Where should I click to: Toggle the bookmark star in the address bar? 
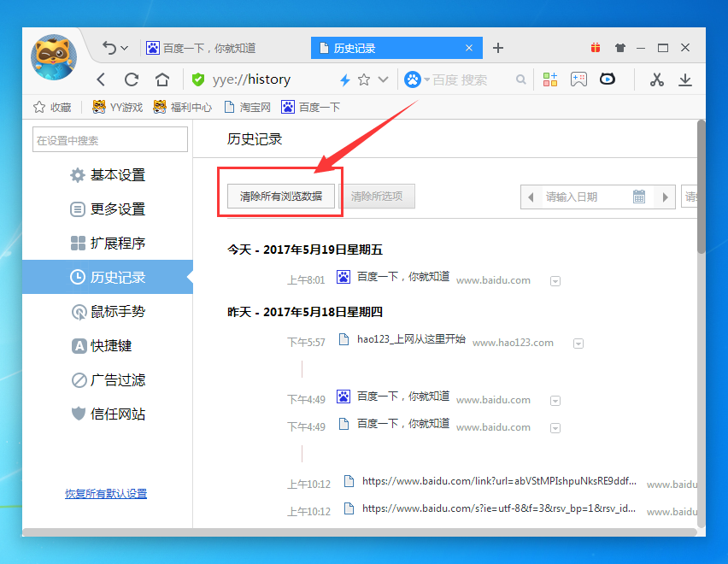(362, 79)
